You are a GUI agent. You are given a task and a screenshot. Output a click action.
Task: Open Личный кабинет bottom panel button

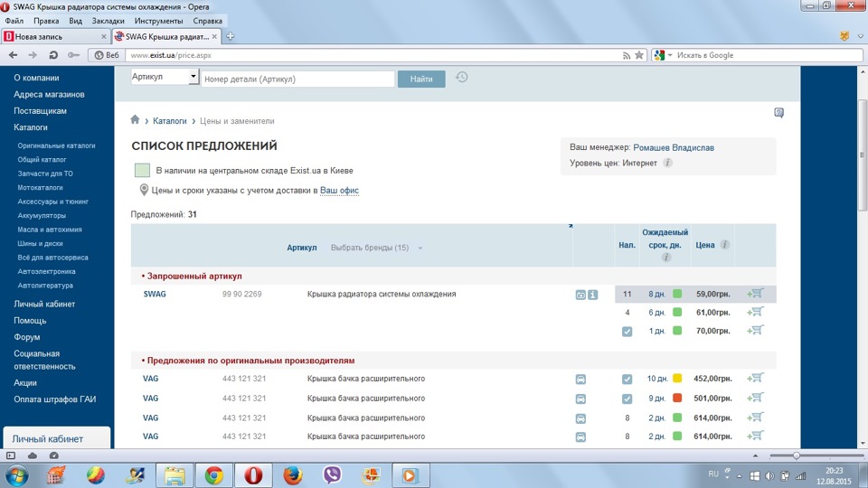56,438
